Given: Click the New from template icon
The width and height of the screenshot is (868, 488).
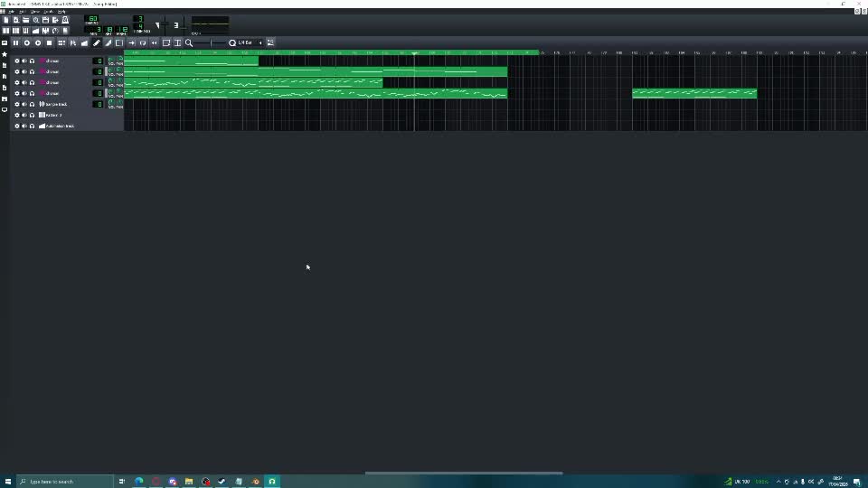Looking at the screenshot, I should tap(16, 20).
